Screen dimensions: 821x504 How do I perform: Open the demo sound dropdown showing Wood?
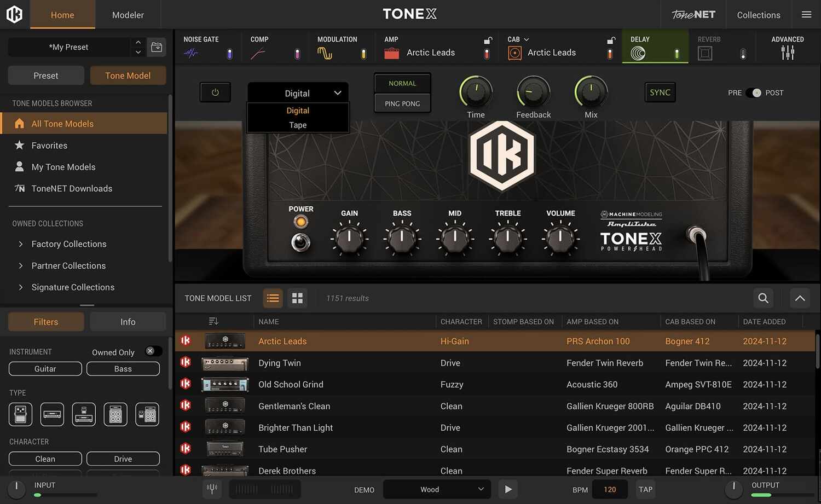[436, 489]
